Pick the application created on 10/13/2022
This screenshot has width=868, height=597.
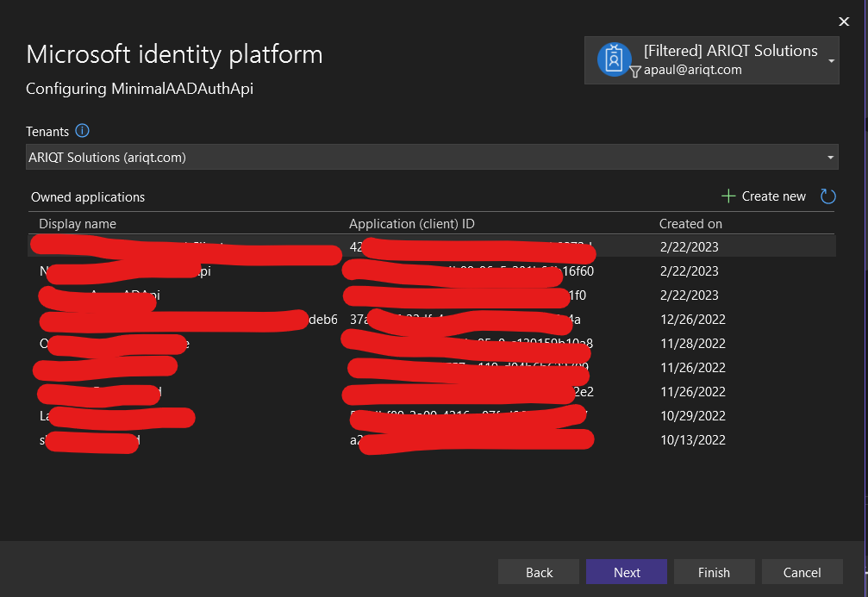tap(692, 440)
